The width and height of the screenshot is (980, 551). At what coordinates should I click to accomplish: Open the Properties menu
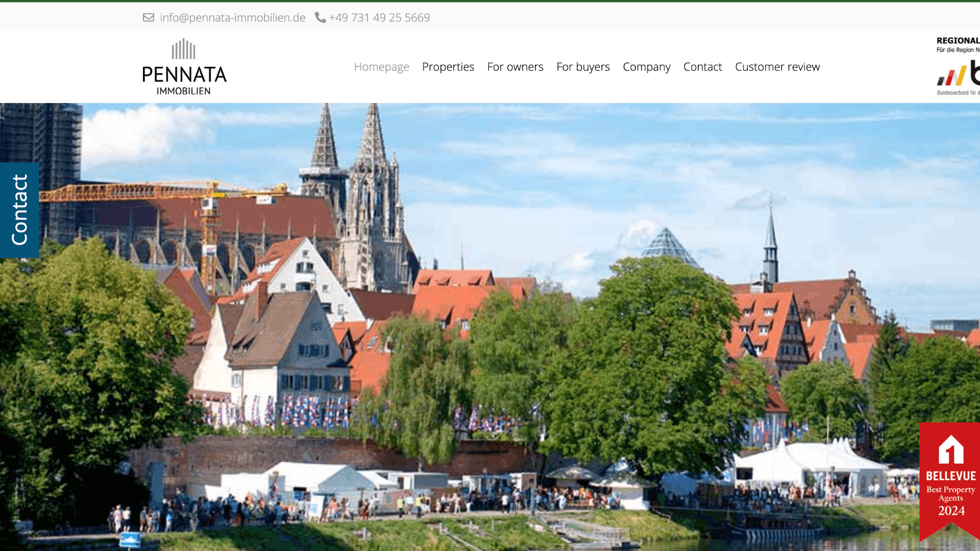pos(448,67)
